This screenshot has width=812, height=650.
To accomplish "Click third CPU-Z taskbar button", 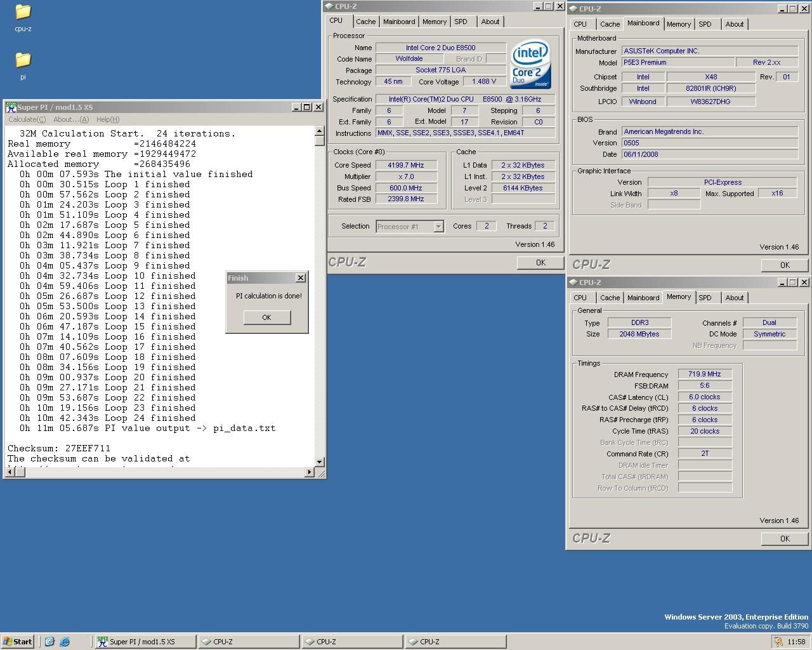I will tap(455, 642).
